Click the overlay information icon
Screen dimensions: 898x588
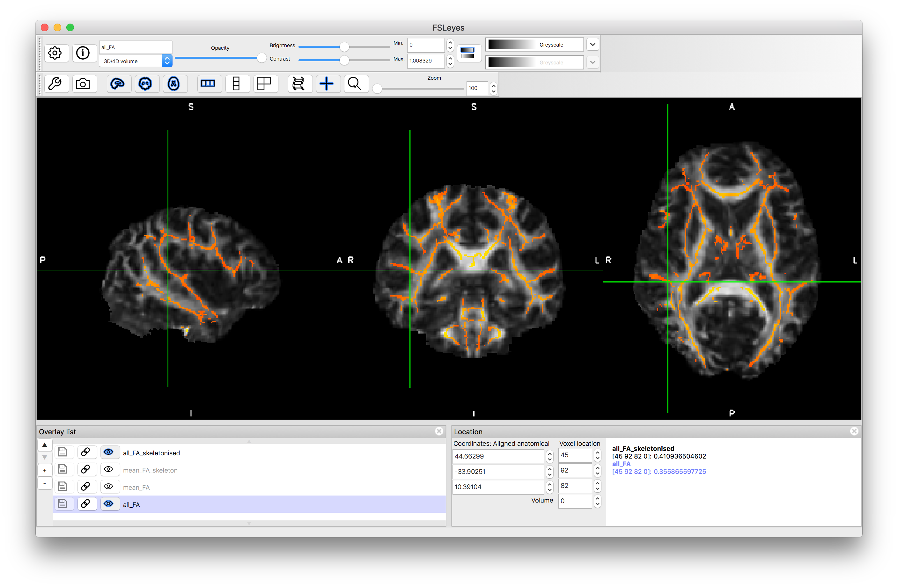(x=83, y=53)
